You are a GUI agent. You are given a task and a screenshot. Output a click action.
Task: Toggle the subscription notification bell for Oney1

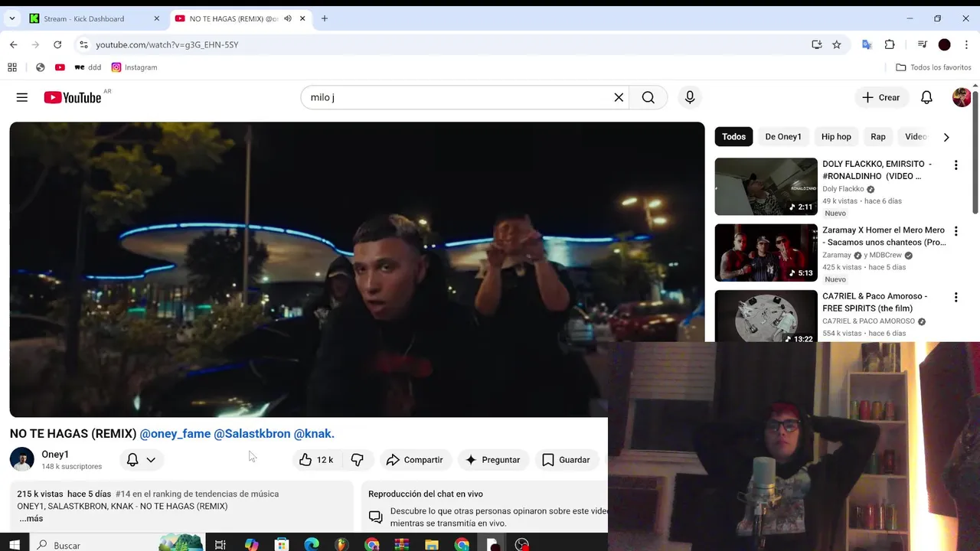point(132,460)
